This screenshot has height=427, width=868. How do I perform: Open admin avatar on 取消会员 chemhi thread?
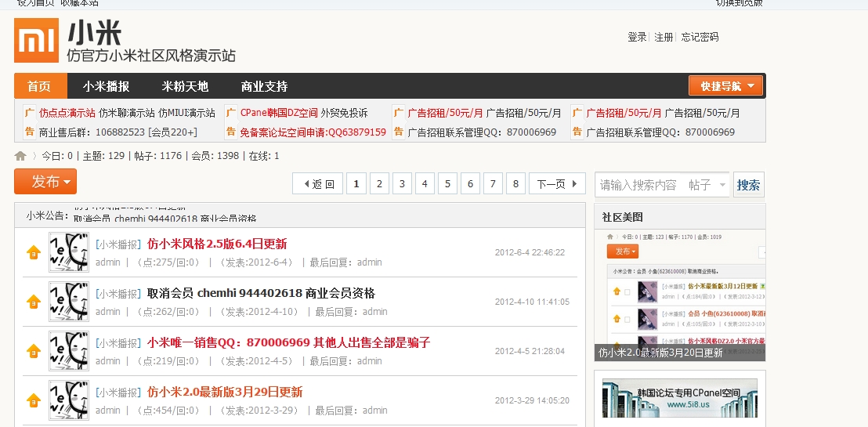69,302
